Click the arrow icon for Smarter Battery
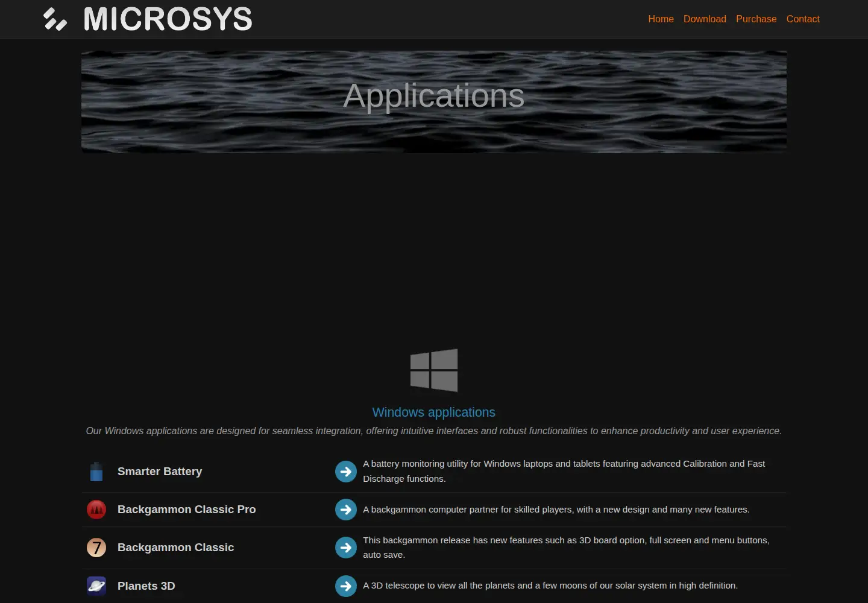 [x=346, y=472]
